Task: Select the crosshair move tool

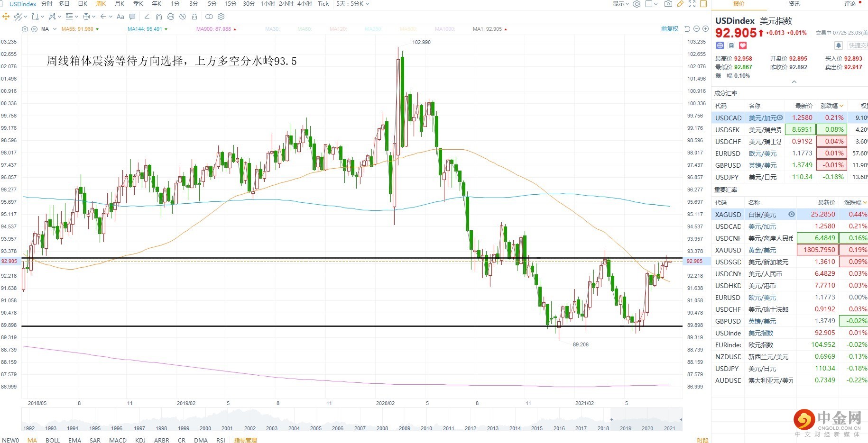Action: click(6, 17)
